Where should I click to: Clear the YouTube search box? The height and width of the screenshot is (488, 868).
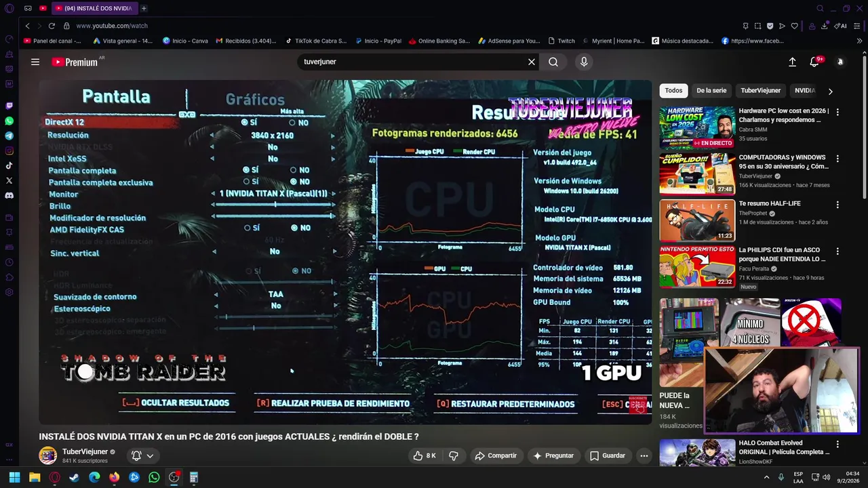tap(532, 62)
